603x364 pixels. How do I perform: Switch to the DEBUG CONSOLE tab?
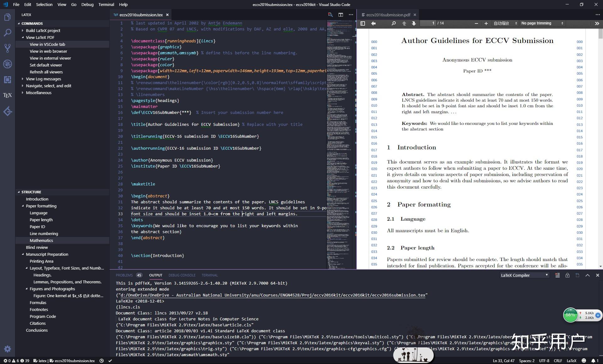[x=182, y=275]
